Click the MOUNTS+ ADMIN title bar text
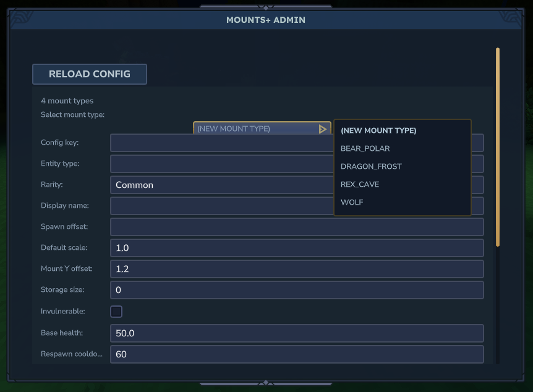533x392 pixels. pos(266,19)
